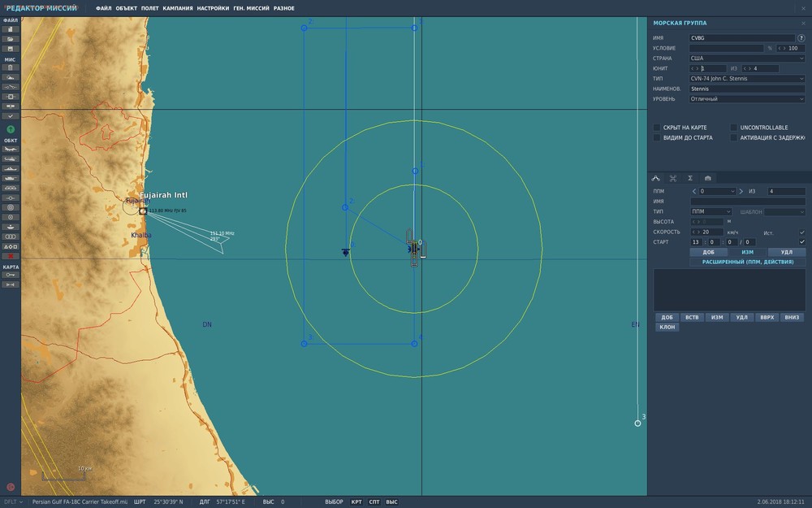Click the ИМЯ field containing CVBG
Screen dimensions: 812x508
click(741, 38)
